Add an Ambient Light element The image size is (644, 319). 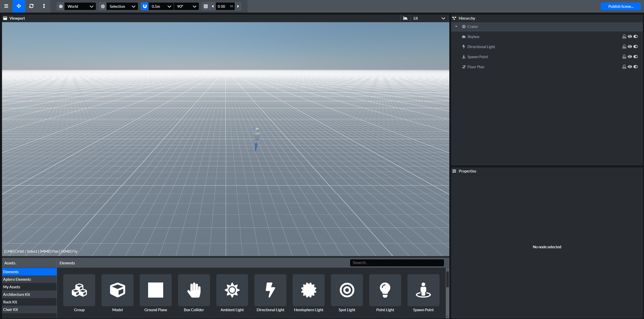(x=232, y=293)
